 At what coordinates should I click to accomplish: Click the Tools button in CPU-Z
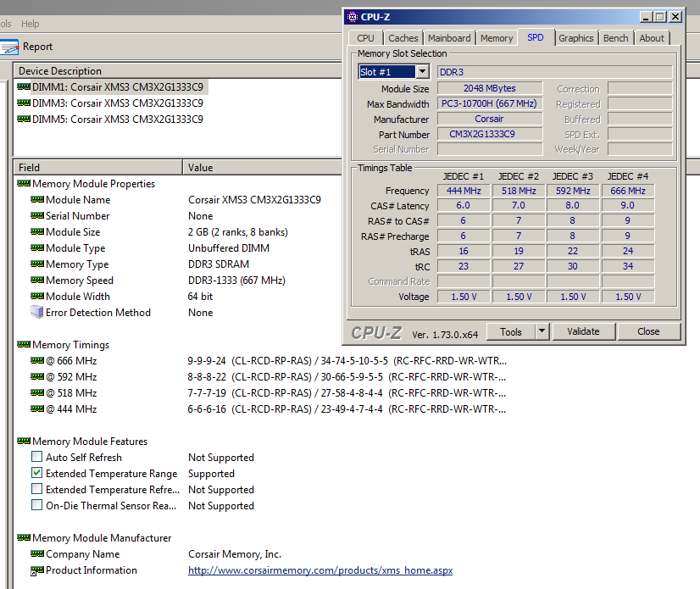click(x=511, y=331)
